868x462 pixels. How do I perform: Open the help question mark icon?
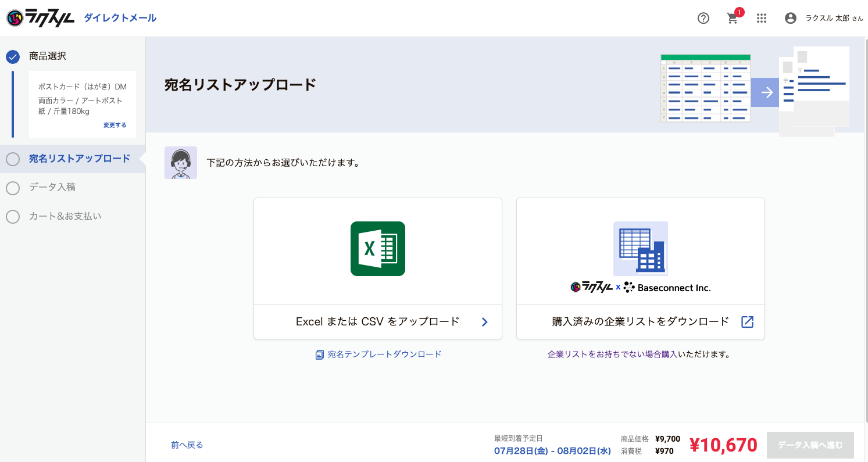click(x=703, y=18)
